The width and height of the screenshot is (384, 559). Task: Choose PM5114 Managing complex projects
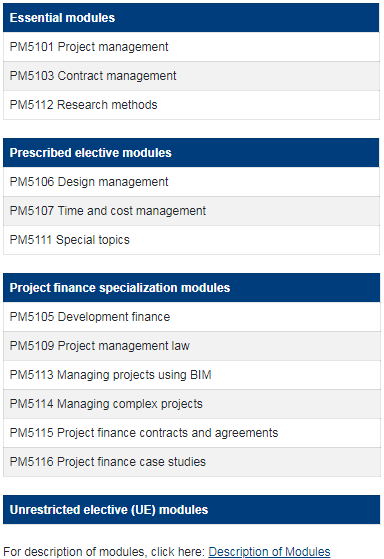pos(191,404)
